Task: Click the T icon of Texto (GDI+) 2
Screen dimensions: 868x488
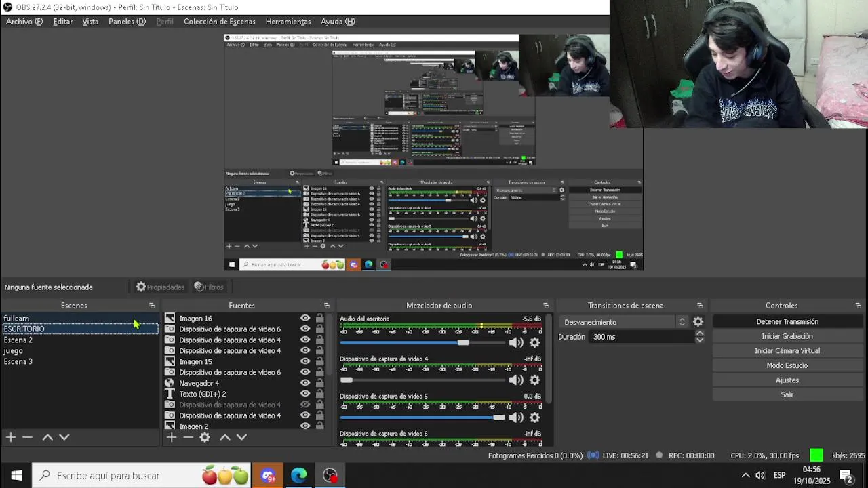Action: pyautogui.click(x=170, y=394)
